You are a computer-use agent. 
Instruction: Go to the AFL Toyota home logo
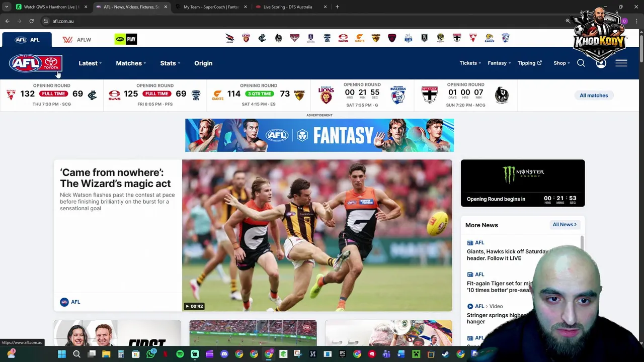[x=35, y=63]
